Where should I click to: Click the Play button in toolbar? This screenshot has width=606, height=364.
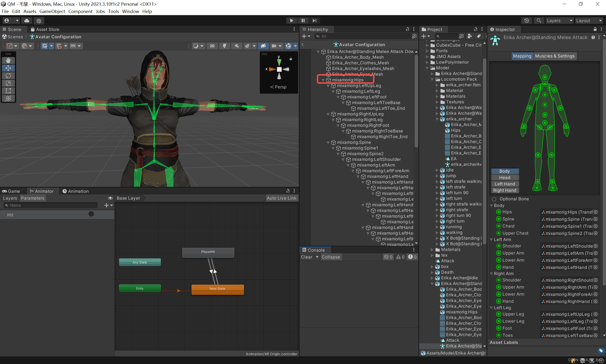tap(292, 21)
